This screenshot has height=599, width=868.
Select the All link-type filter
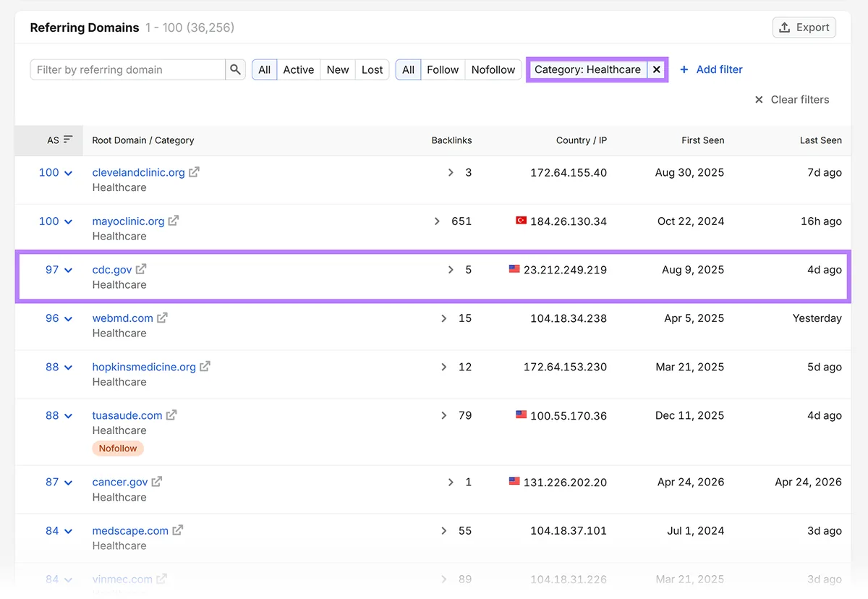408,69
